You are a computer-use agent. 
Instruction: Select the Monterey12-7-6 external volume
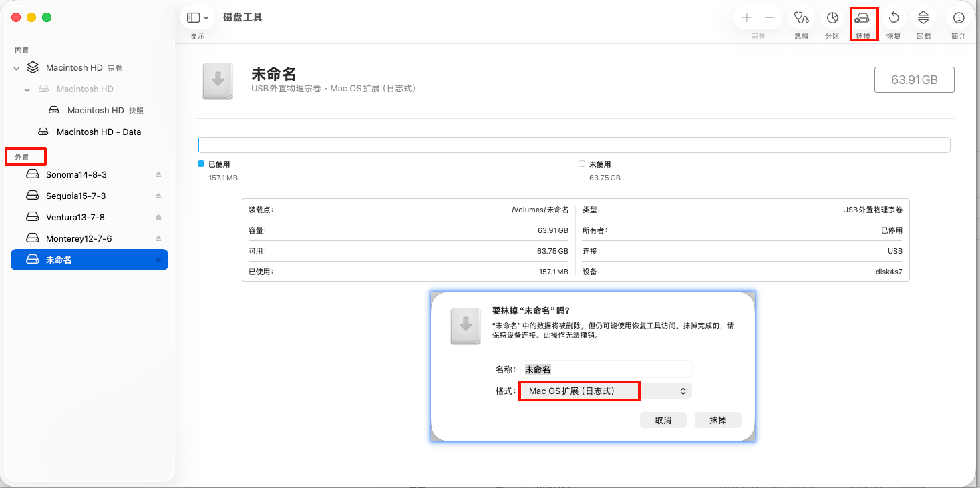90,239
